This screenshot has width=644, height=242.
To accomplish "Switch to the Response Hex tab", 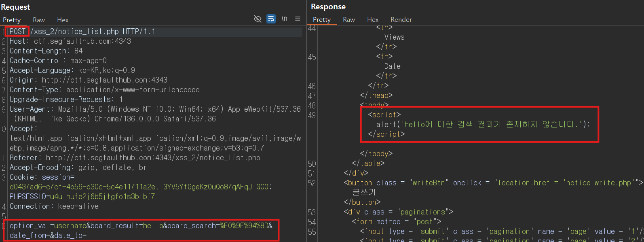I will 373,19.
